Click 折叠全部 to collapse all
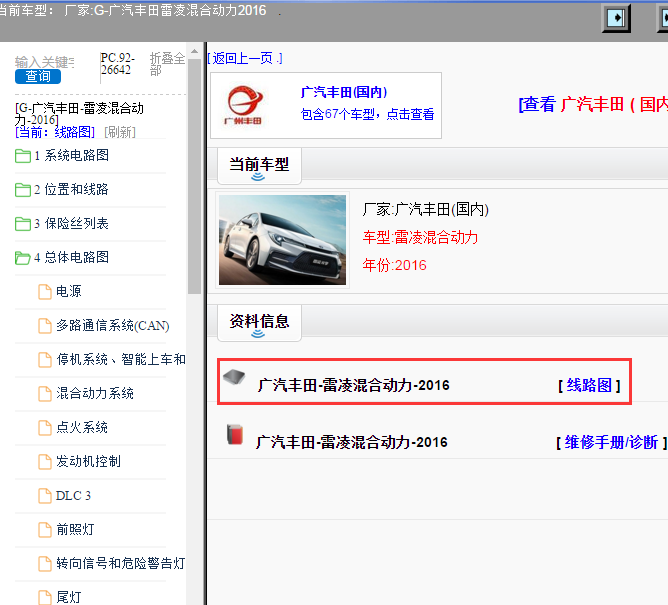 pyautogui.click(x=167, y=64)
